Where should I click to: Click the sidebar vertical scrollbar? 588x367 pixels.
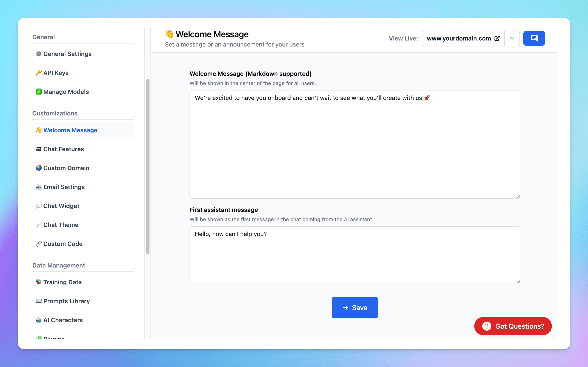pos(148,166)
